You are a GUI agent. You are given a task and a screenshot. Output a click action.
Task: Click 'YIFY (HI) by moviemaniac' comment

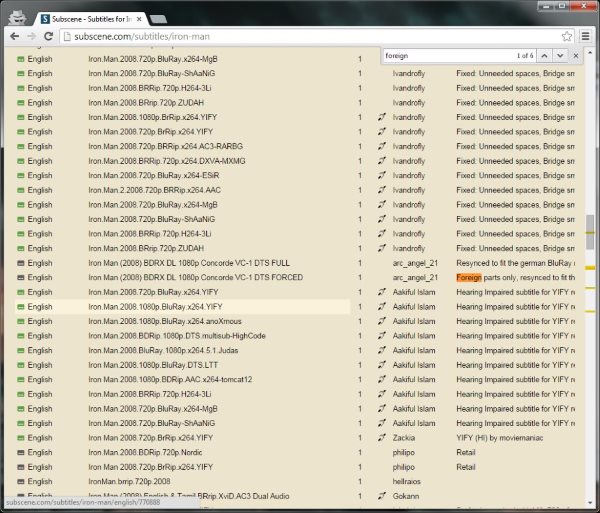[x=499, y=438]
